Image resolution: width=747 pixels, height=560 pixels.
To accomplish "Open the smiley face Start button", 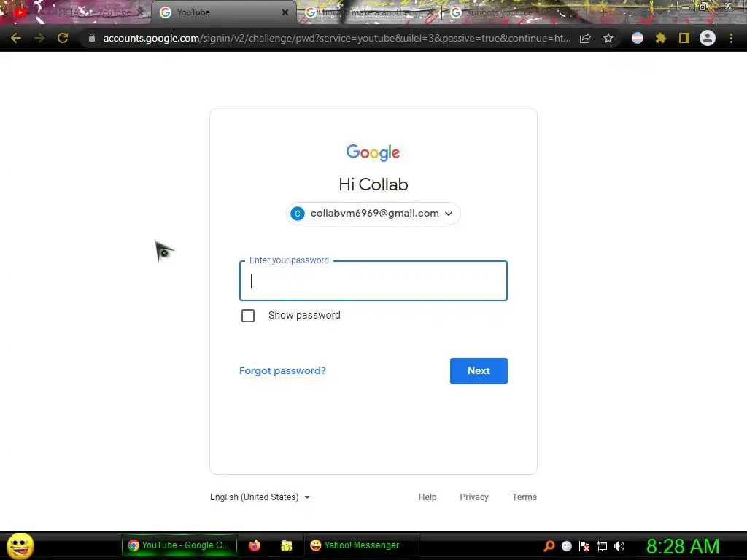I will click(x=20, y=545).
